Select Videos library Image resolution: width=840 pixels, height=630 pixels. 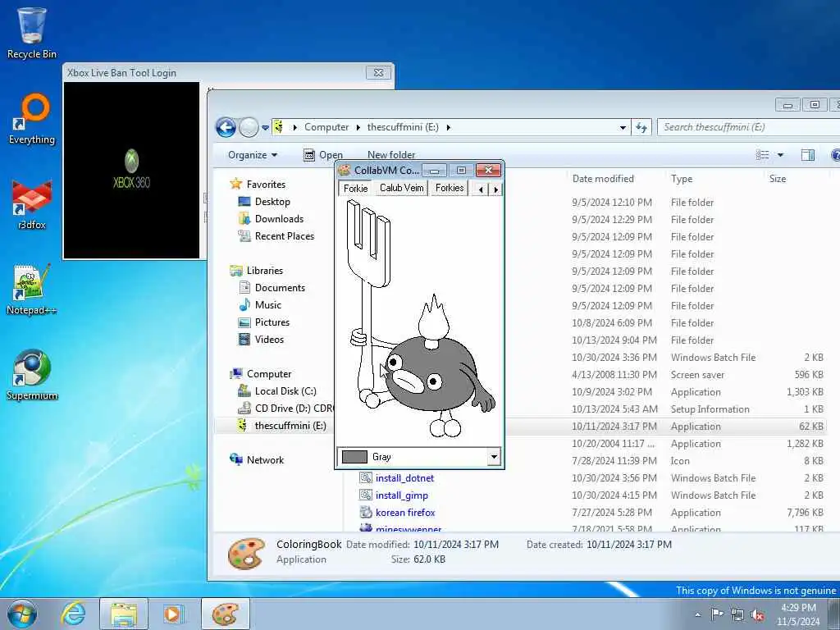click(269, 339)
